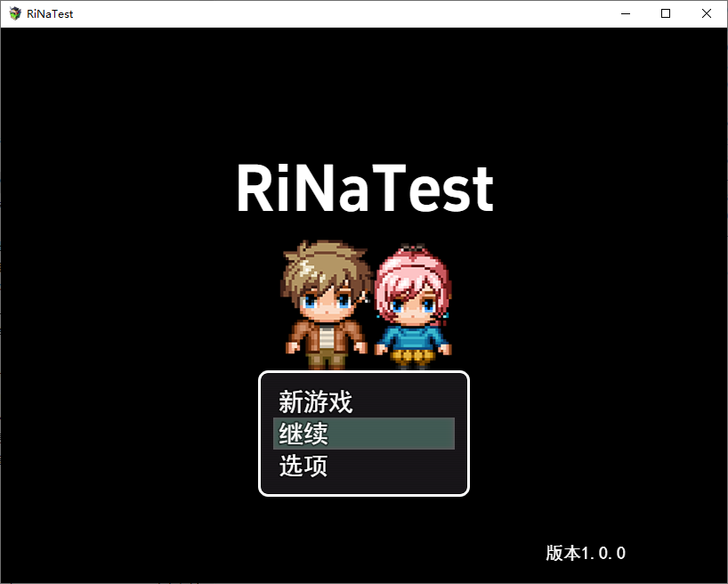This screenshot has width=728, height=584.
Task: Click the 版本1.0.0 version label
Action: tap(584, 553)
